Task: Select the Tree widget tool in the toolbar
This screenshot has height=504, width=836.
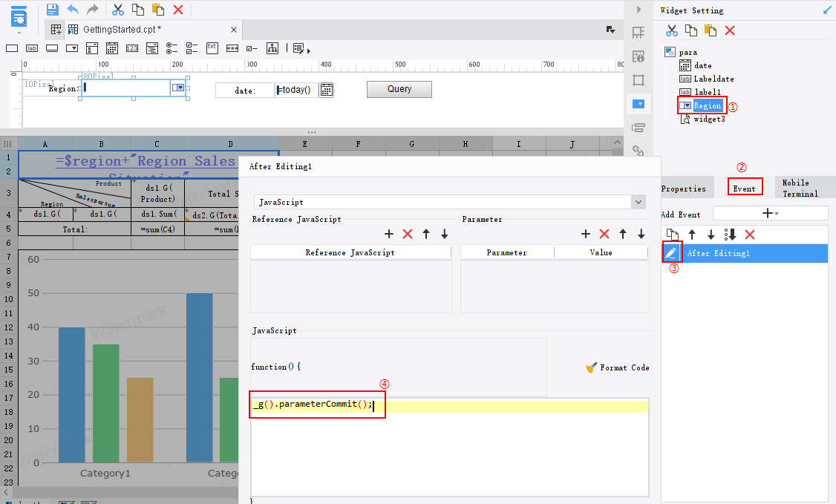Action: pos(272,48)
